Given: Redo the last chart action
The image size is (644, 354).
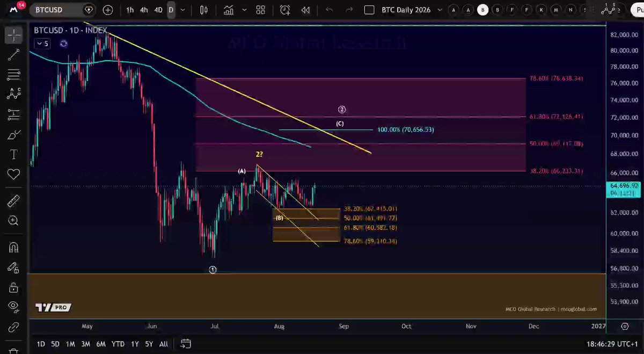Looking at the screenshot, I should (349, 10).
